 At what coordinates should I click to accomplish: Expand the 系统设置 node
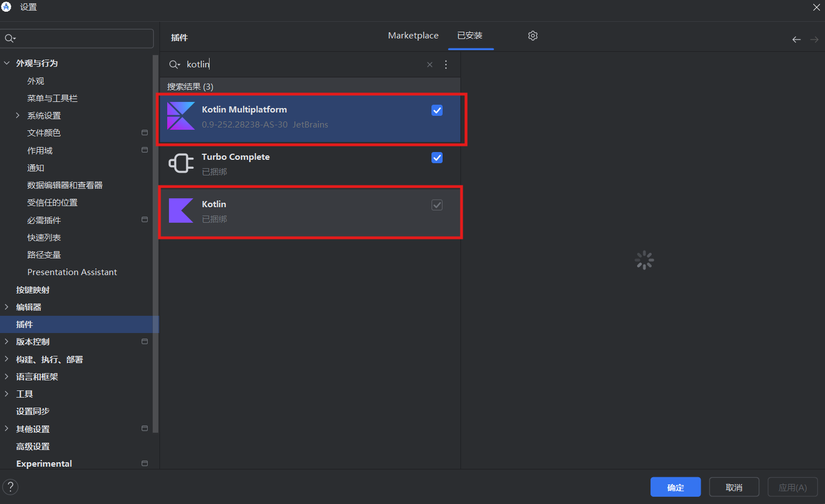[18, 115]
